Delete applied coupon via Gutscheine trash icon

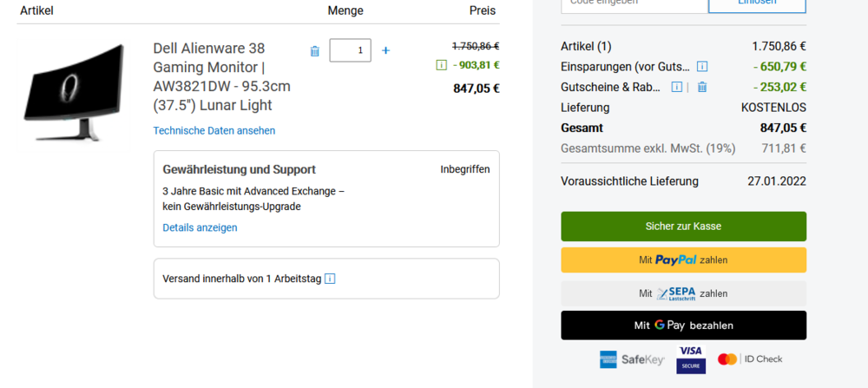(702, 87)
